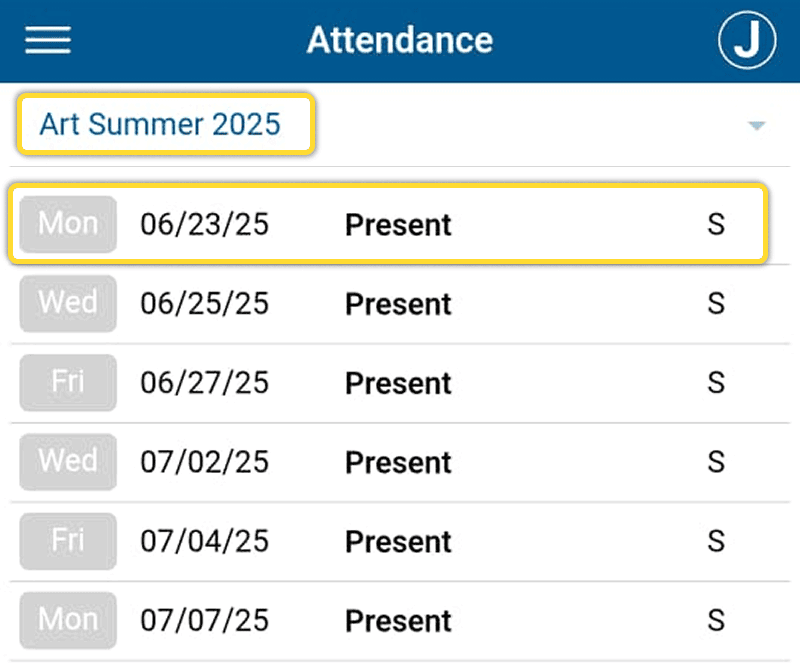Tap the Wed badge for 06/25/25

pos(68,303)
